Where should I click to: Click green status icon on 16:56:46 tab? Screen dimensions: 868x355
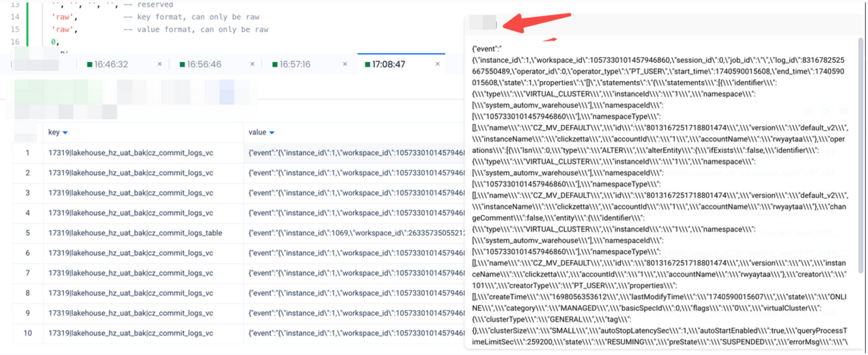[x=182, y=64]
